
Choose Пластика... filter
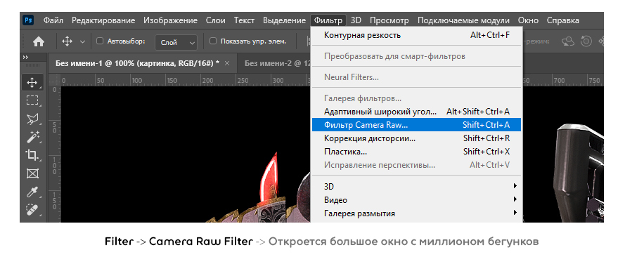coord(416,152)
